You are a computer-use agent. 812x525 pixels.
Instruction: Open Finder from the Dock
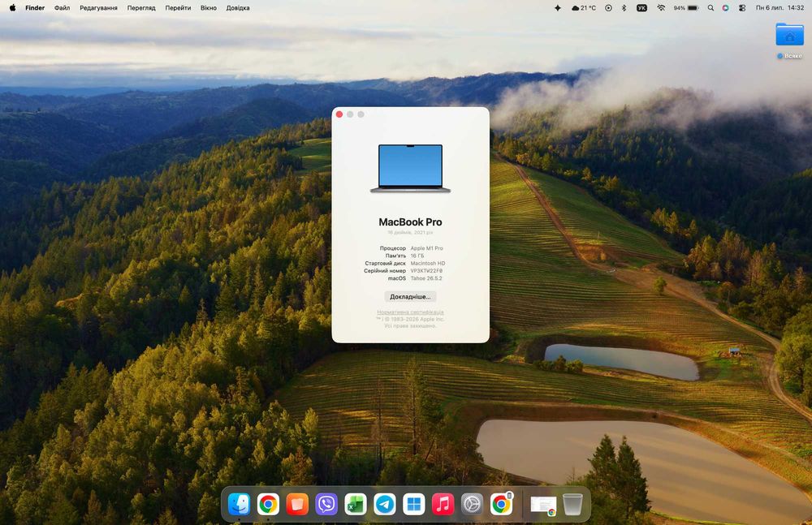pyautogui.click(x=239, y=504)
